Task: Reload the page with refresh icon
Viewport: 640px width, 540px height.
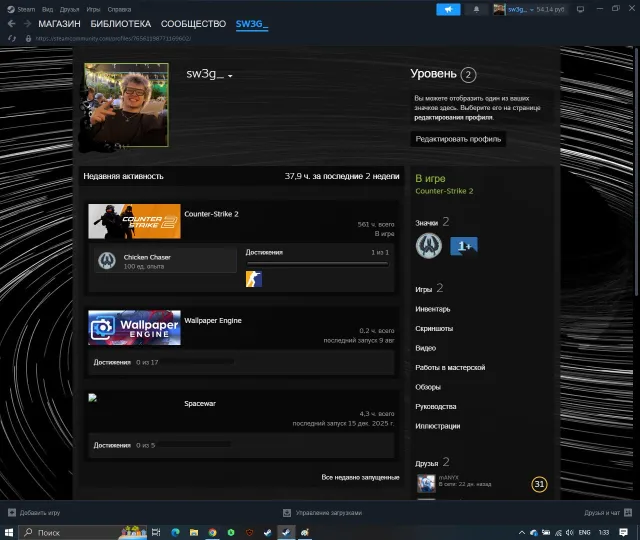Action: point(12,38)
